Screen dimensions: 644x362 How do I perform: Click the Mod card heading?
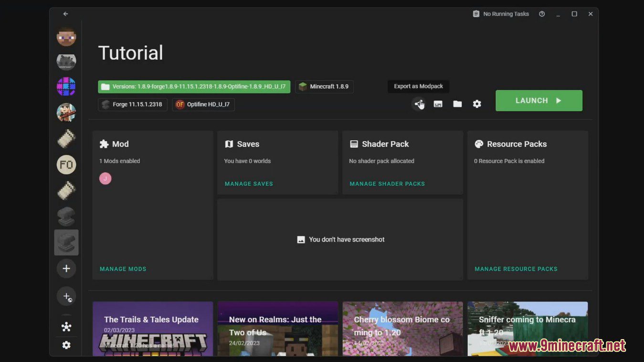click(114, 144)
